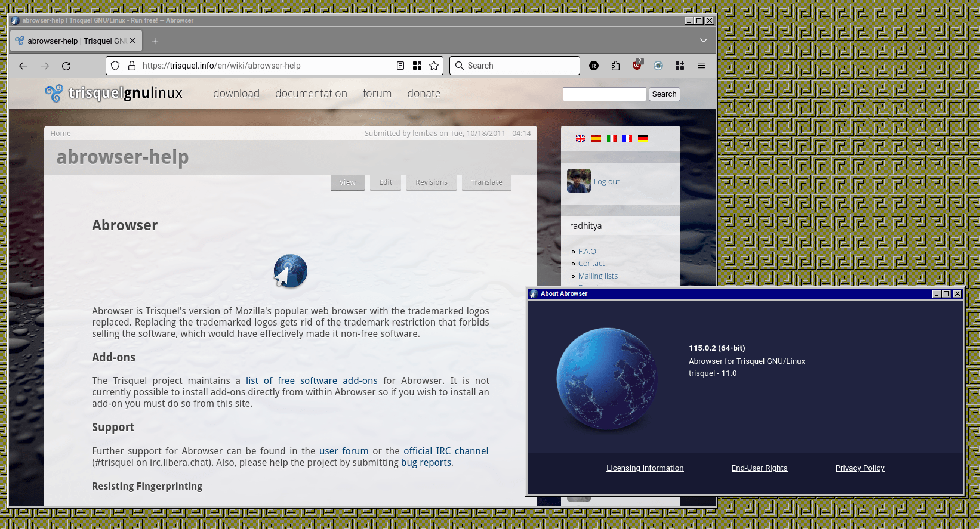Click the browser toolbar Search field
This screenshot has width=980, height=529.
[x=514, y=66]
